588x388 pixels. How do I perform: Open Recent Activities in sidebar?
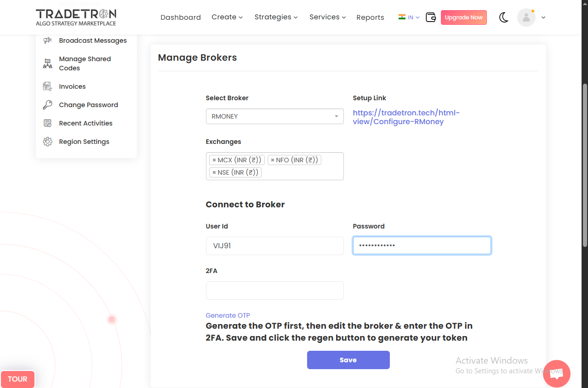(86, 123)
